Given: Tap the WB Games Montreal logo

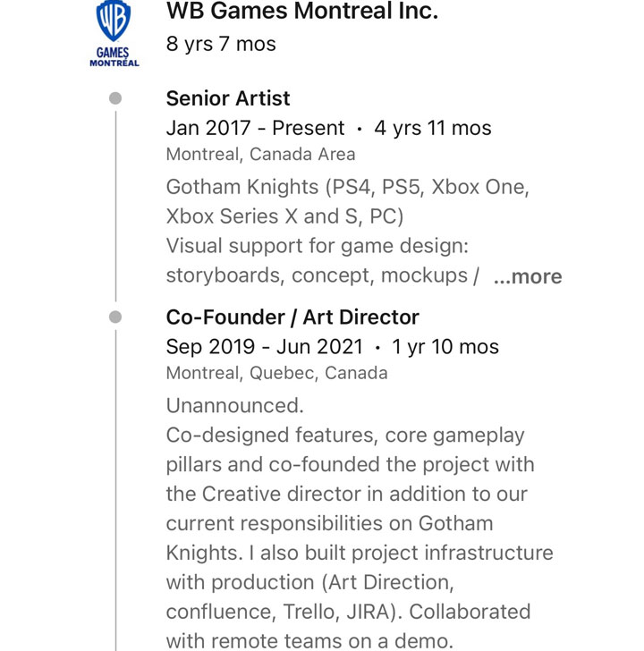Looking at the screenshot, I should point(114,33).
